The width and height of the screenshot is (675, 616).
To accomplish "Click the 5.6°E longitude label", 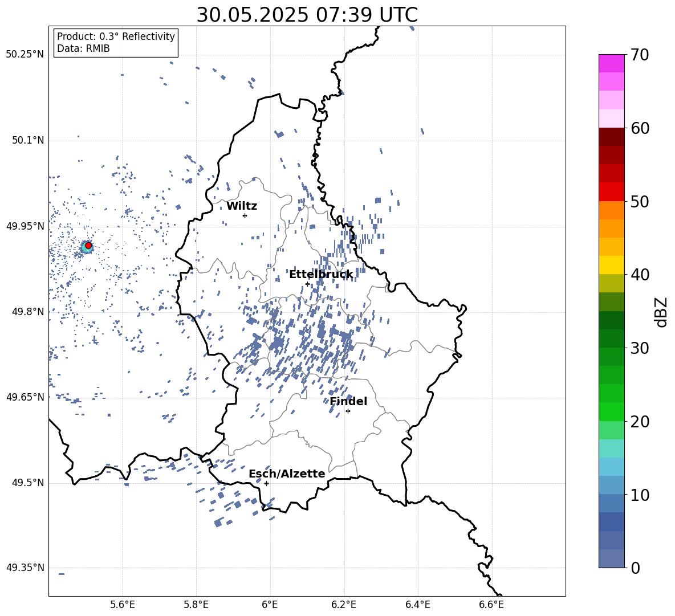I will [x=123, y=605].
